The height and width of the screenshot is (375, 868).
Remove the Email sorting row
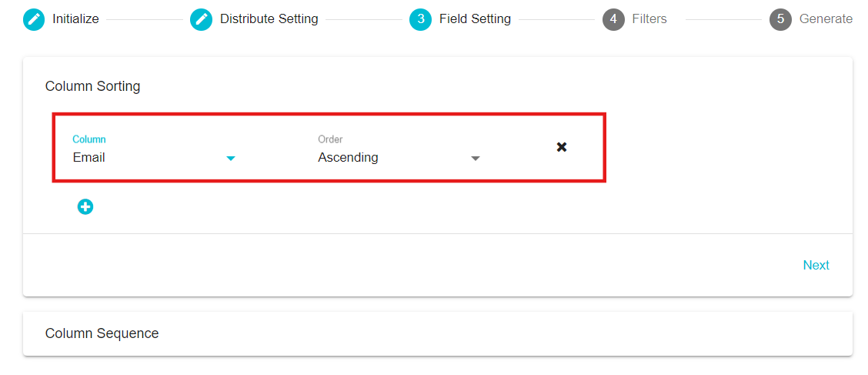point(561,147)
